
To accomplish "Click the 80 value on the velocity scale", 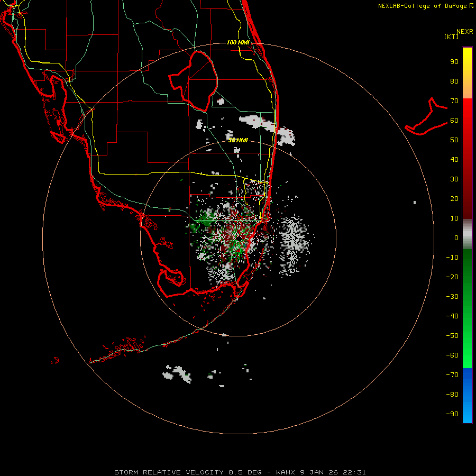I will [x=454, y=81].
